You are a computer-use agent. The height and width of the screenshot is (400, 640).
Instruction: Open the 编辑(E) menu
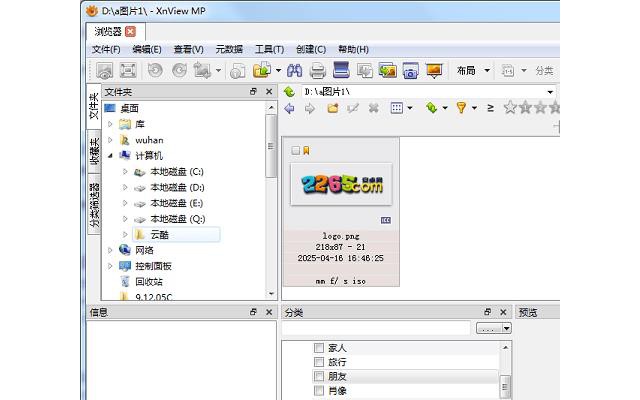(147, 49)
